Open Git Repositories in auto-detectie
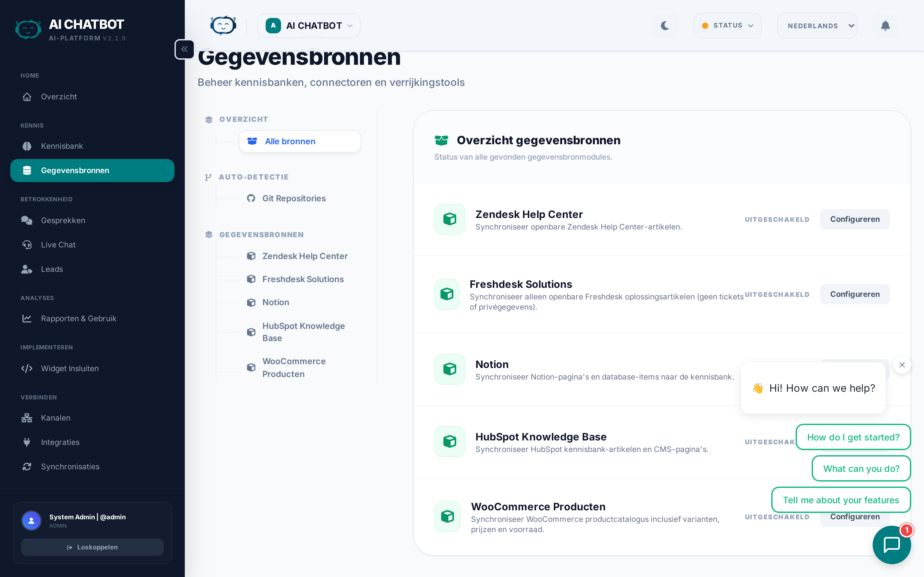This screenshot has width=924, height=577. point(294,198)
